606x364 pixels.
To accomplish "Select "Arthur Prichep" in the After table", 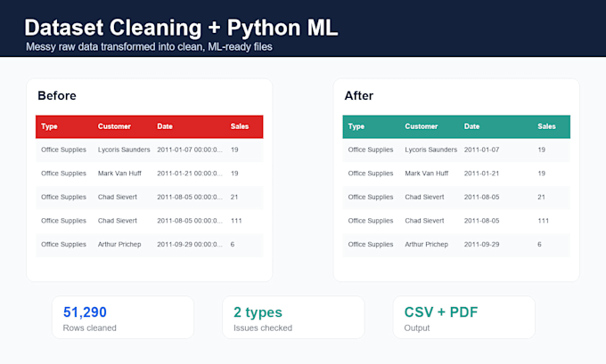I will [426, 245].
